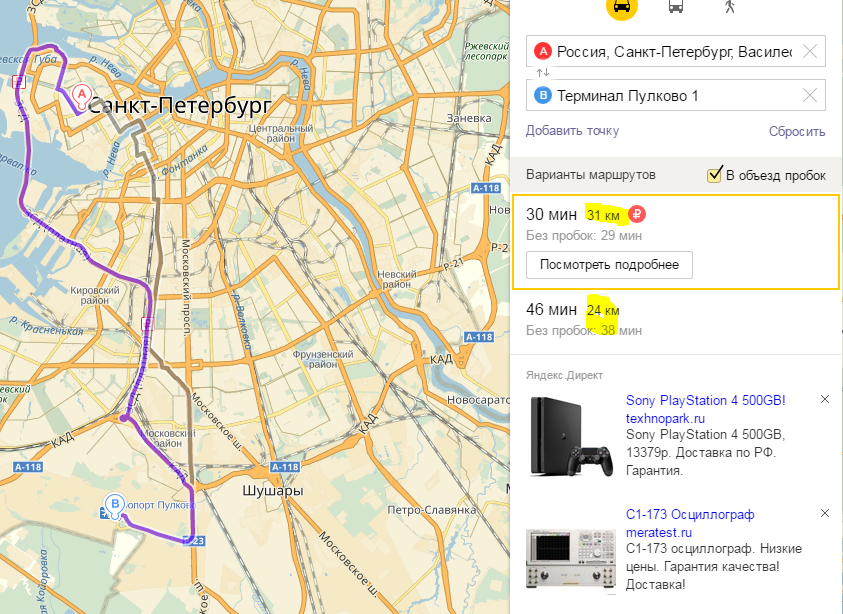Click the Яндекс.Директ label
The height and width of the screenshot is (614, 843).
[x=565, y=375]
